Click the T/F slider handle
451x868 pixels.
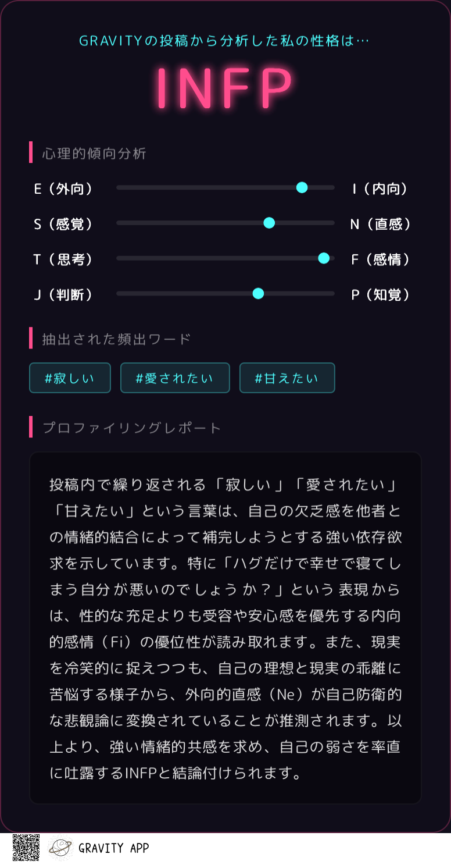click(x=324, y=258)
